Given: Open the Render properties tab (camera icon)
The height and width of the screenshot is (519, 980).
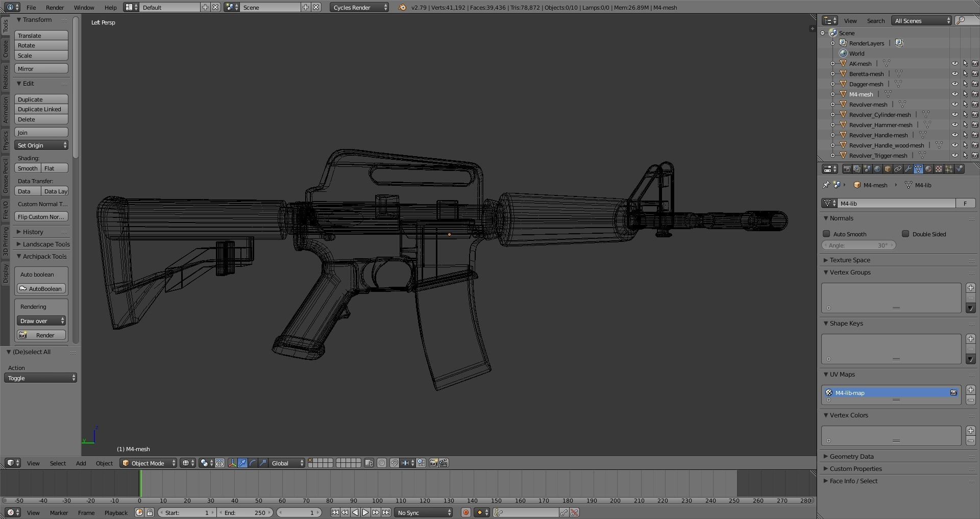Looking at the screenshot, I should [x=847, y=169].
